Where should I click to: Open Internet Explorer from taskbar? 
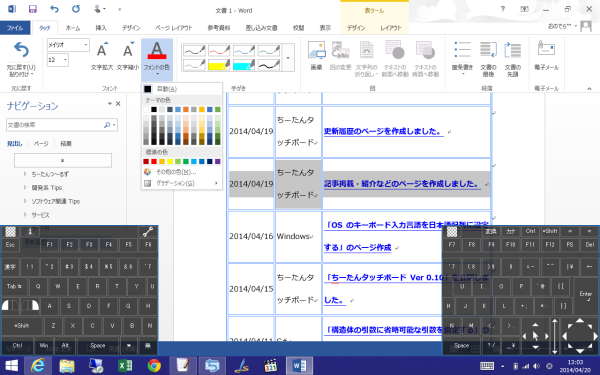tap(38, 366)
